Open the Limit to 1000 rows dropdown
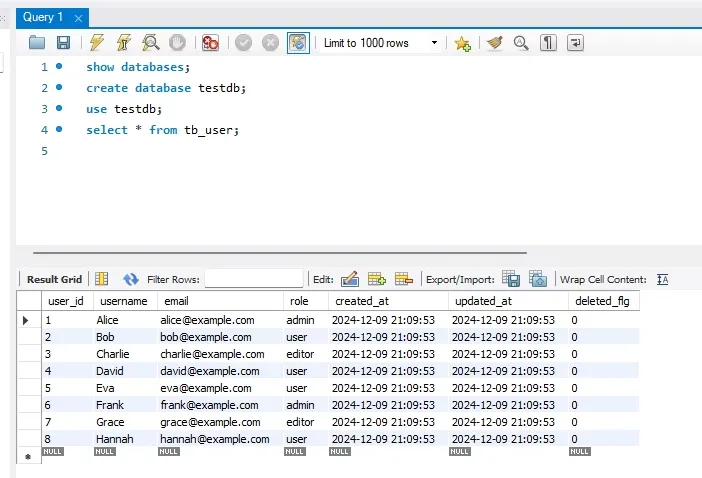 tap(381, 43)
